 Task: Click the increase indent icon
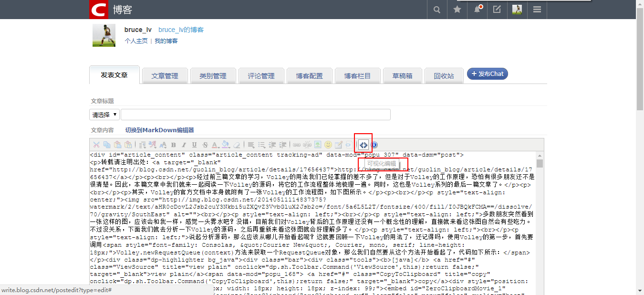283,145
